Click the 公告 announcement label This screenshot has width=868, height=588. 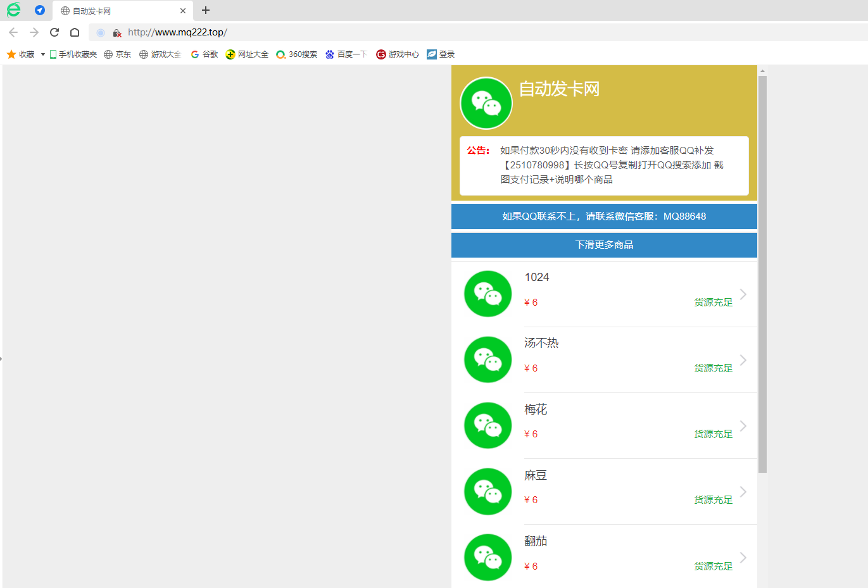coord(478,151)
